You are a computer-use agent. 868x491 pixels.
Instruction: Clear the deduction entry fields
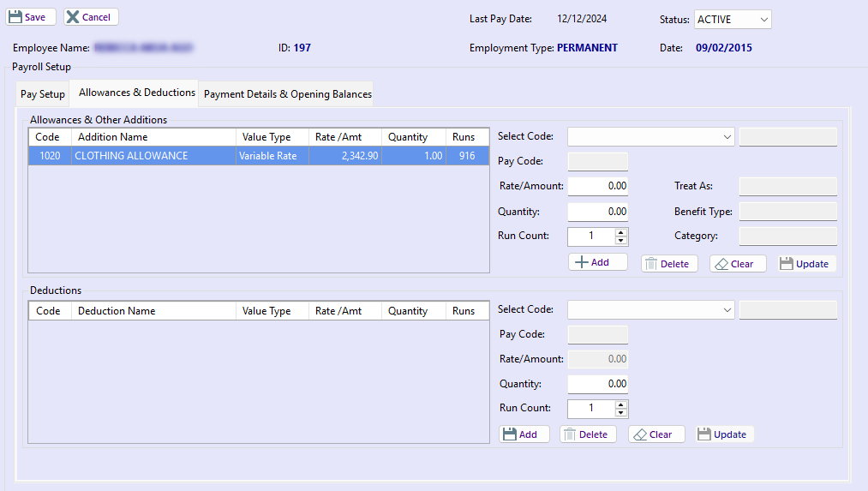tap(655, 434)
